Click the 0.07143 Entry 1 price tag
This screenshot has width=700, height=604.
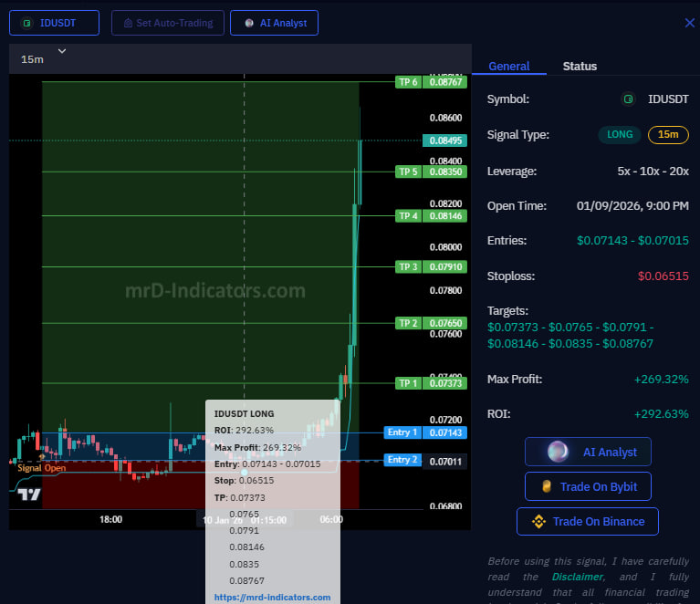click(x=445, y=432)
